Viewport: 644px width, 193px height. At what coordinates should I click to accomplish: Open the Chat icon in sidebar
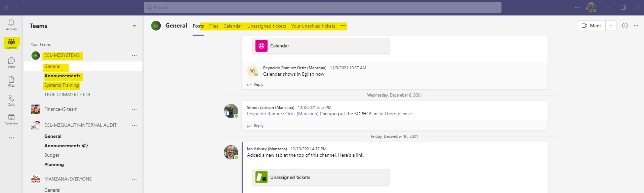point(11,63)
